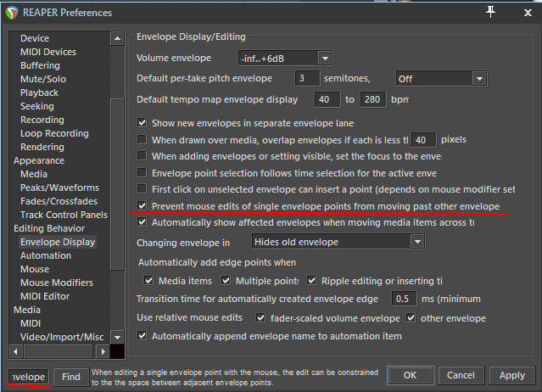Uncheck Prevent mouse edits moving past other envelope points
This screenshot has height=392, width=542.
point(142,205)
